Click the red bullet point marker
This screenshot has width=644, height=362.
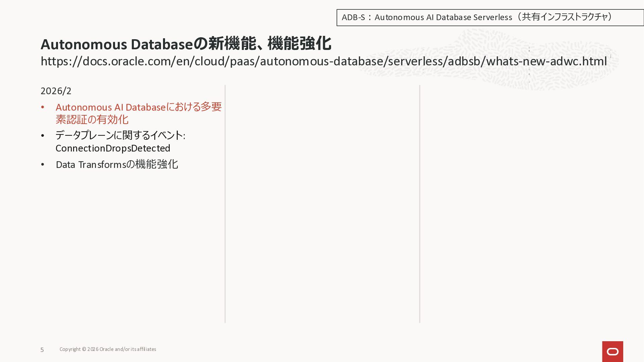tap(43, 107)
